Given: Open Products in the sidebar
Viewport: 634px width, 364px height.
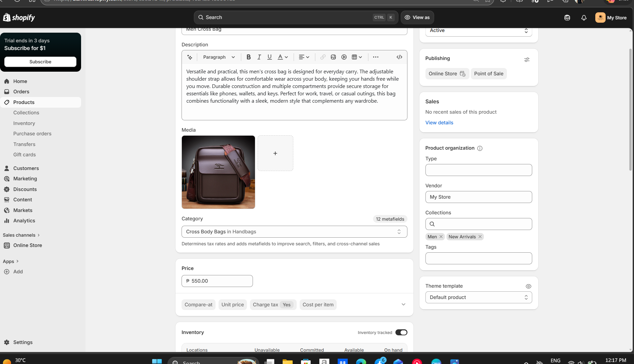Looking at the screenshot, I should click(41, 102).
